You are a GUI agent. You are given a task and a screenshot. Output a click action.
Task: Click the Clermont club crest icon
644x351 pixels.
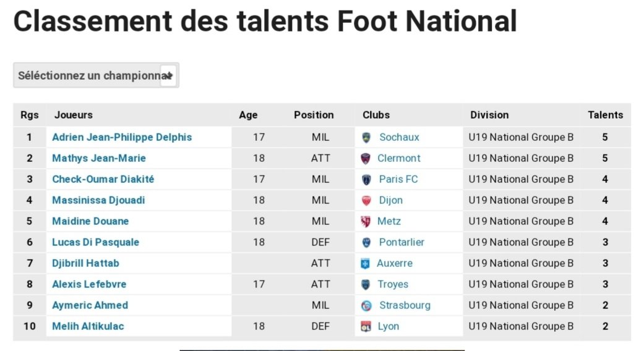[365, 159]
